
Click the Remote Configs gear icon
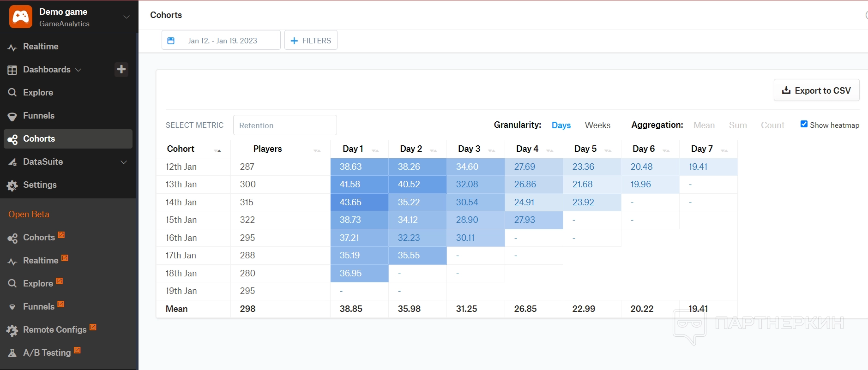pyautogui.click(x=12, y=330)
